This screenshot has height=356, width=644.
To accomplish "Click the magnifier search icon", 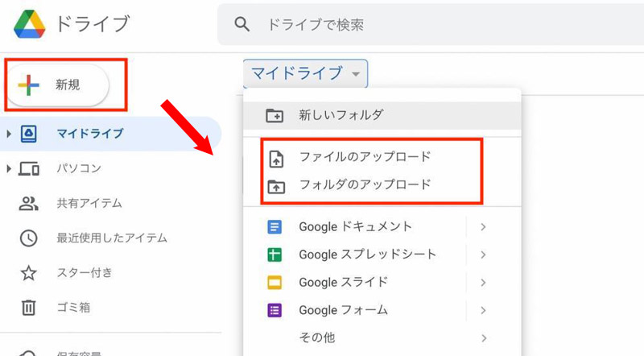I will pyautogui.click(x=242, y=25).
